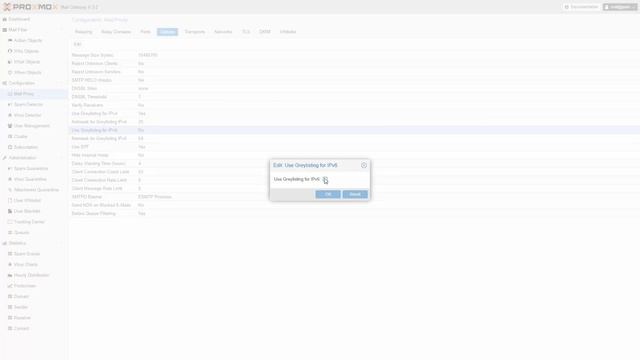Click the Virus Detector bug icon
Screen dimensions: 640x360
(10, 115)
